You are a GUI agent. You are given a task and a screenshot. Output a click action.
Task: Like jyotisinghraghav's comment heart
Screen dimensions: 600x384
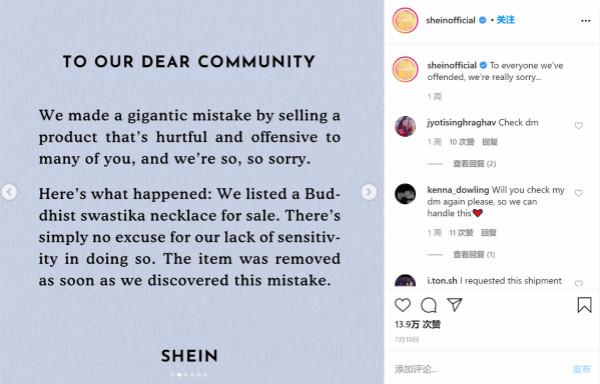click(579, 125)
